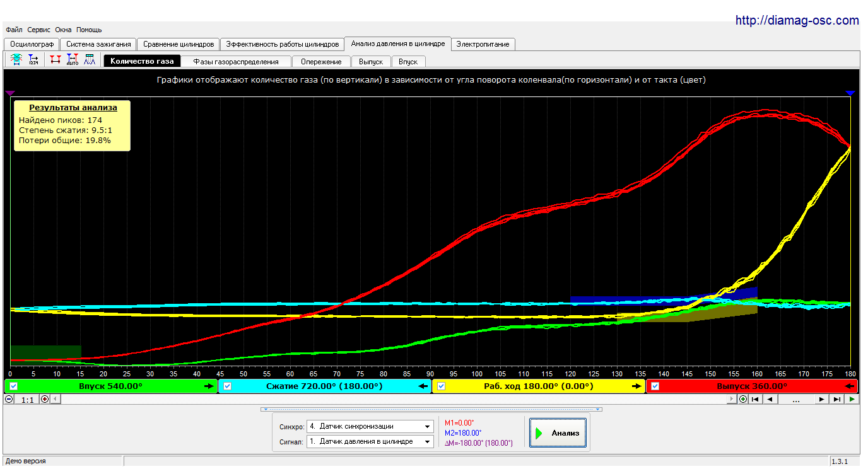Click the M1=0.00° marker value
Screen dimensions: 868x469
[459, 423]
